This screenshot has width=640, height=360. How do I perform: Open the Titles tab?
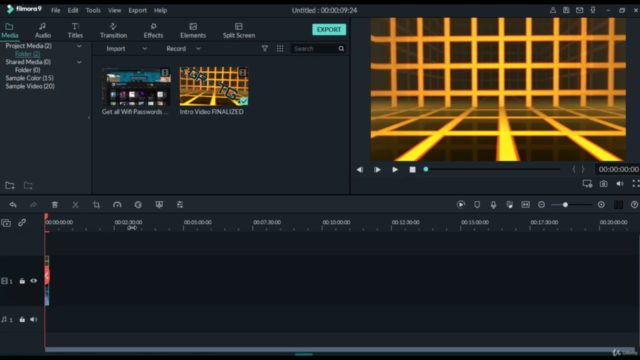tap(75, 31)
